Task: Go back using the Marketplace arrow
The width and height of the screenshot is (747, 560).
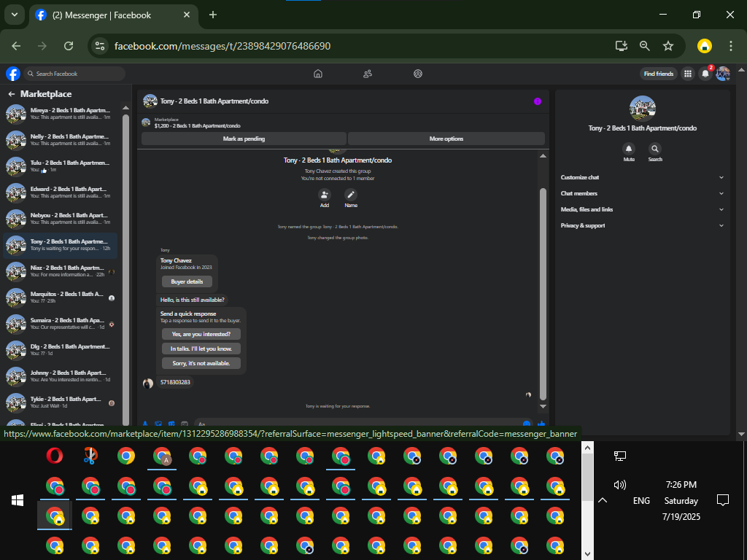Action: point(12,94)
